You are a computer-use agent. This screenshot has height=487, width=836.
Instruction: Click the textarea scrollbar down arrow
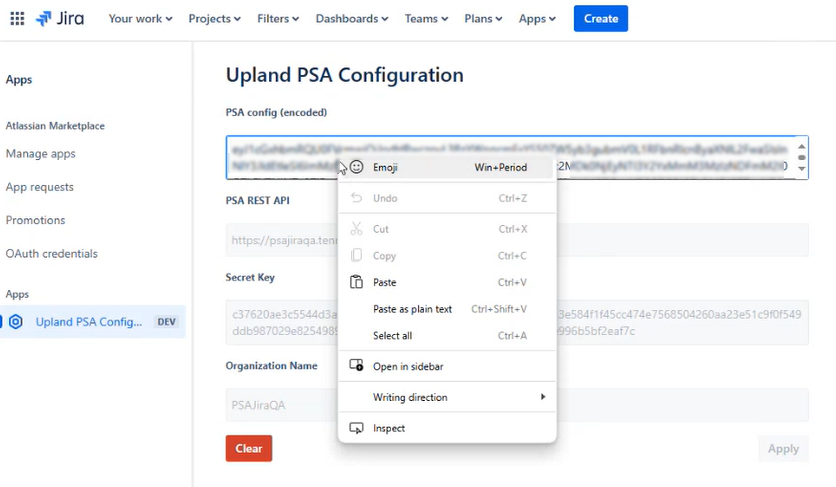(801, 169)
